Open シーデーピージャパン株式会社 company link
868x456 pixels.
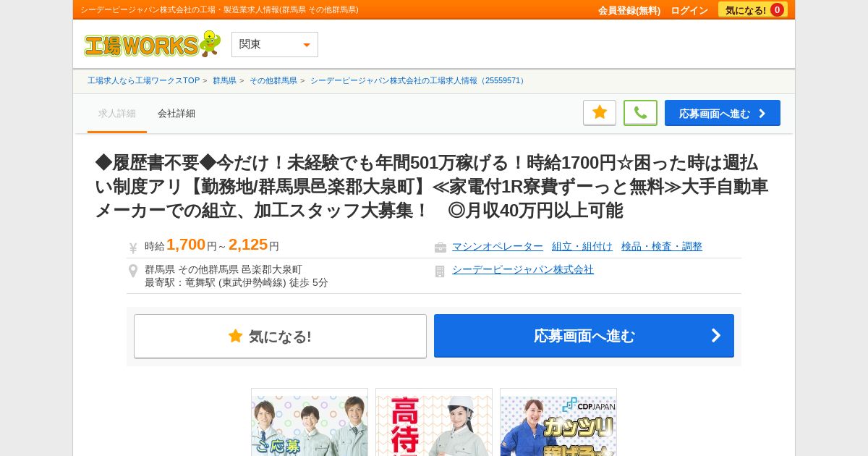[x=523, y=269]
